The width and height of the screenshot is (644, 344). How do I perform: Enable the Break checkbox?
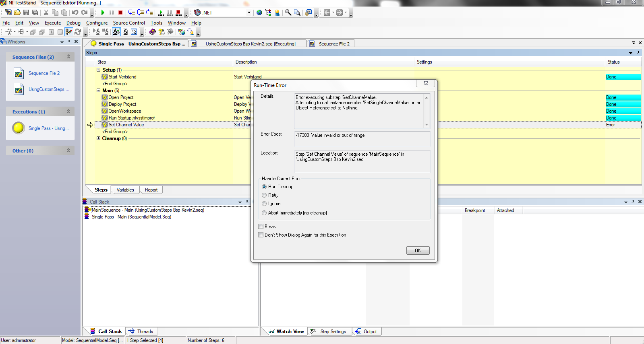261,227
